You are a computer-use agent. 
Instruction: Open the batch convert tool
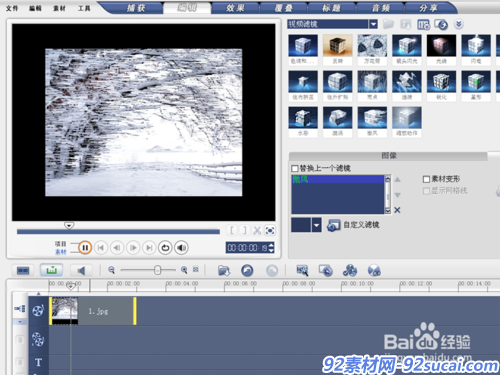302,270
